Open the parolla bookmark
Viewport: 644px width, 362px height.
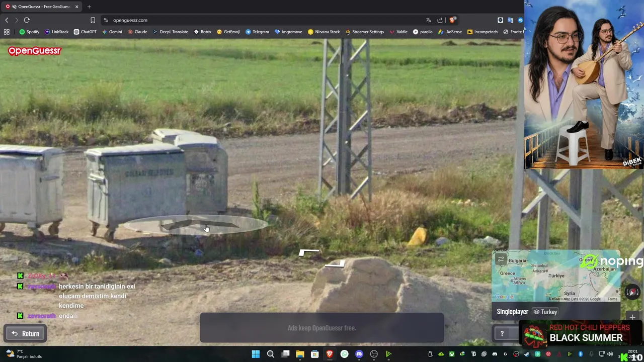click(x=423, y=32)
